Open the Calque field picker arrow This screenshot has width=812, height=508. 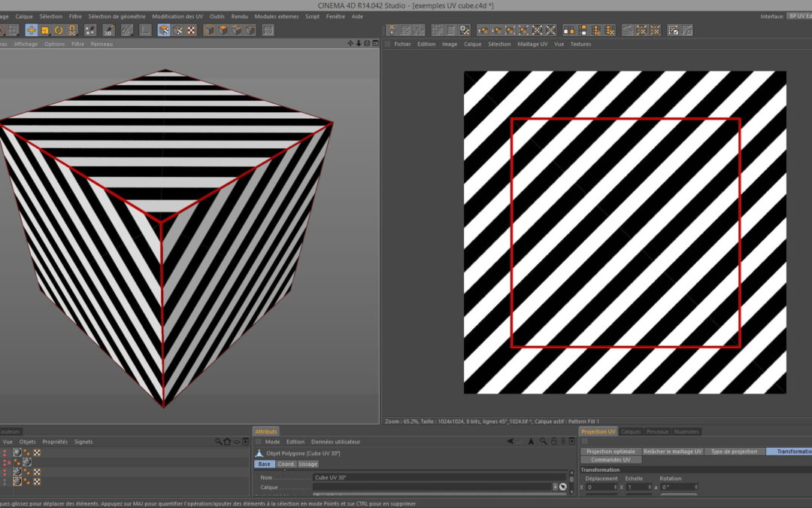coord(556,487)
